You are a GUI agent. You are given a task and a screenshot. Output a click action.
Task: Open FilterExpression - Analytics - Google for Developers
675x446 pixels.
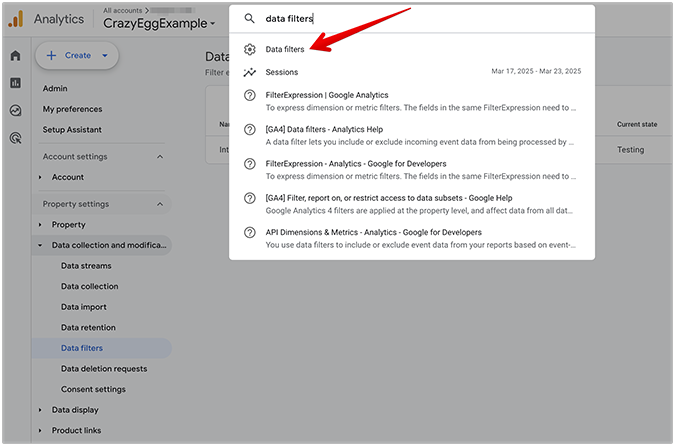coord(412,170)
